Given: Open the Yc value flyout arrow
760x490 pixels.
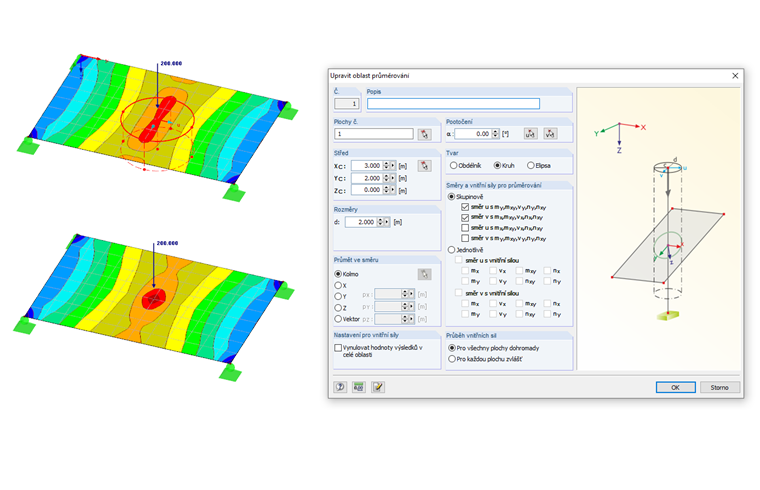Looking at the screenshot, I should point(393,178).
